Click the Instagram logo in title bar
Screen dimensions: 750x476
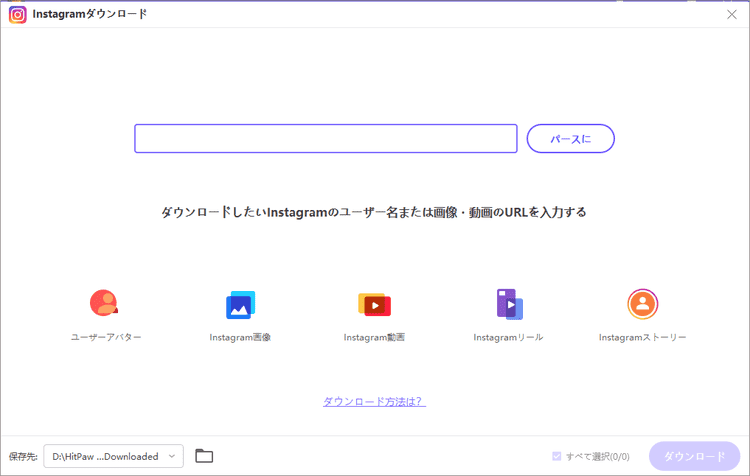(18, 14)
